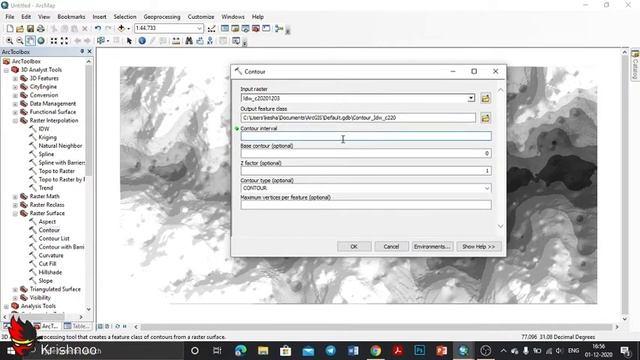The image size is (640, 360).
Task: Expand the Triangulated Surface toolset
Action: [15, 289]
